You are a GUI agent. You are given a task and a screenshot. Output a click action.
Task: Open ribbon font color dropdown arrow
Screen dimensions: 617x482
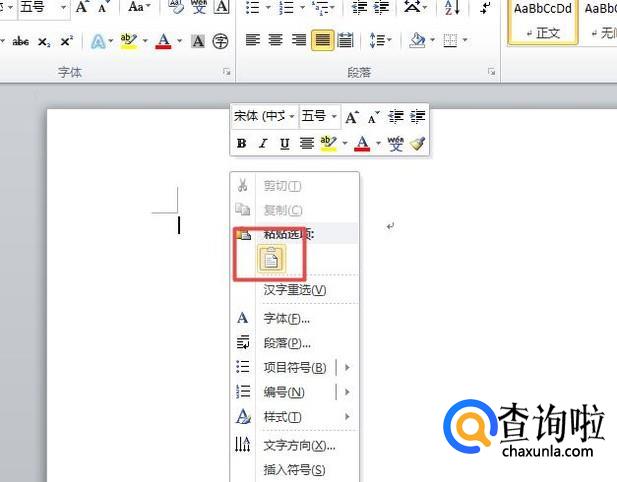click(x=179, y=41)
